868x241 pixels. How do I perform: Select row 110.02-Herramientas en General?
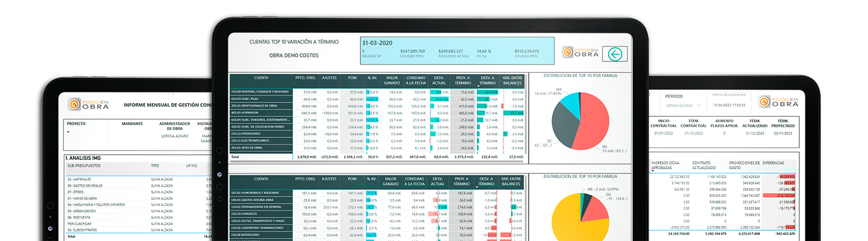point(377,207)
